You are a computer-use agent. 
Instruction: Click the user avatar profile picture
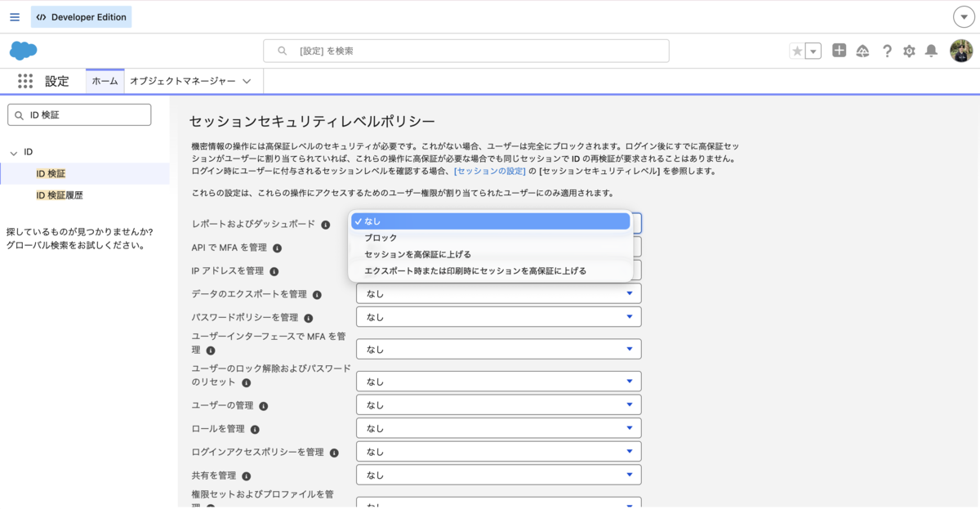tap(961, 51)
